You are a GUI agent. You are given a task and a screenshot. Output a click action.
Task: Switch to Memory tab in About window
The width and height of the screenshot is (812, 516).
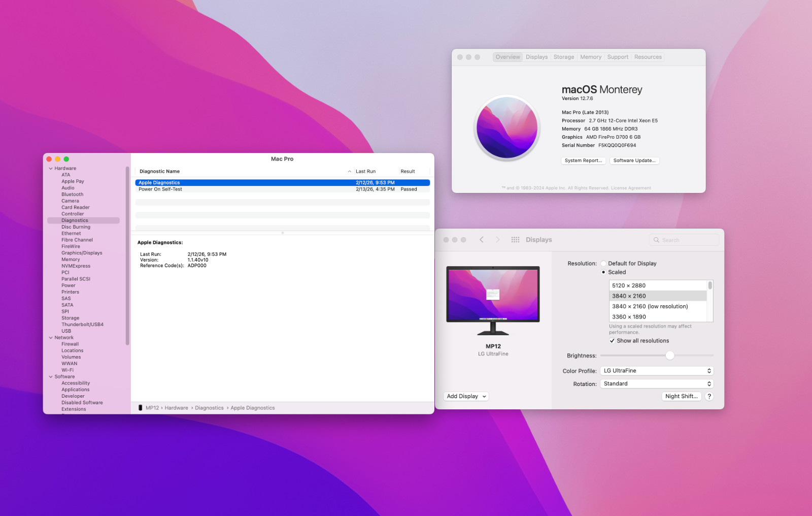coord(591,57)
